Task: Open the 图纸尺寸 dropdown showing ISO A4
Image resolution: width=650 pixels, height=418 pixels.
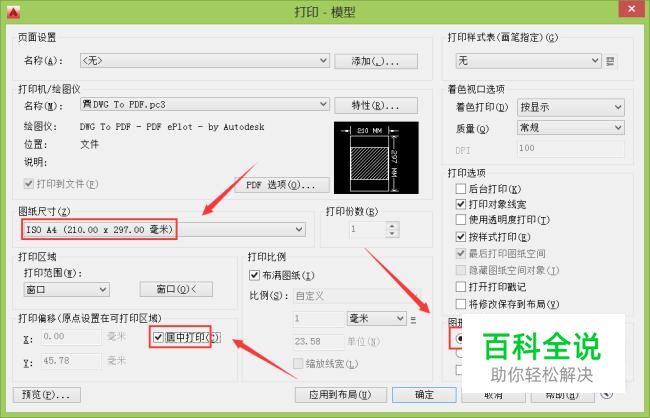Action: coord(164,229)
